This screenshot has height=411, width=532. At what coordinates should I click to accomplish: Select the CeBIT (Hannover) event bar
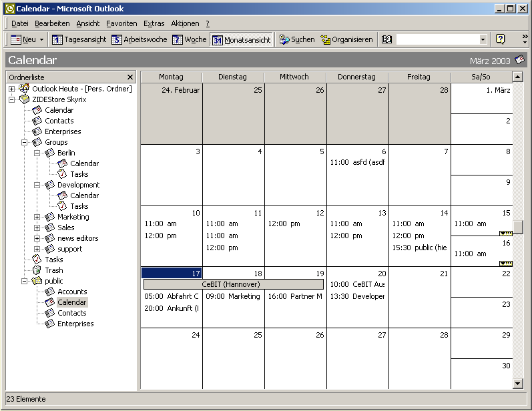(234, 284)
